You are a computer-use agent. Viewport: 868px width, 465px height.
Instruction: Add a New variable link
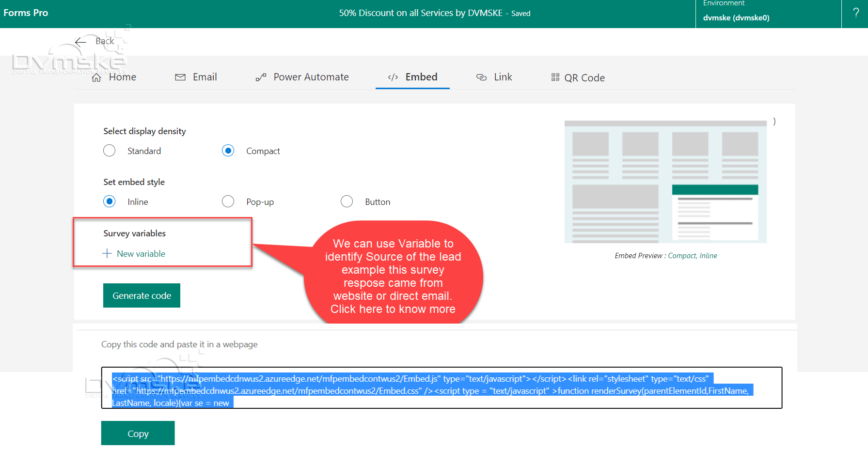click(x=141, y=253)
